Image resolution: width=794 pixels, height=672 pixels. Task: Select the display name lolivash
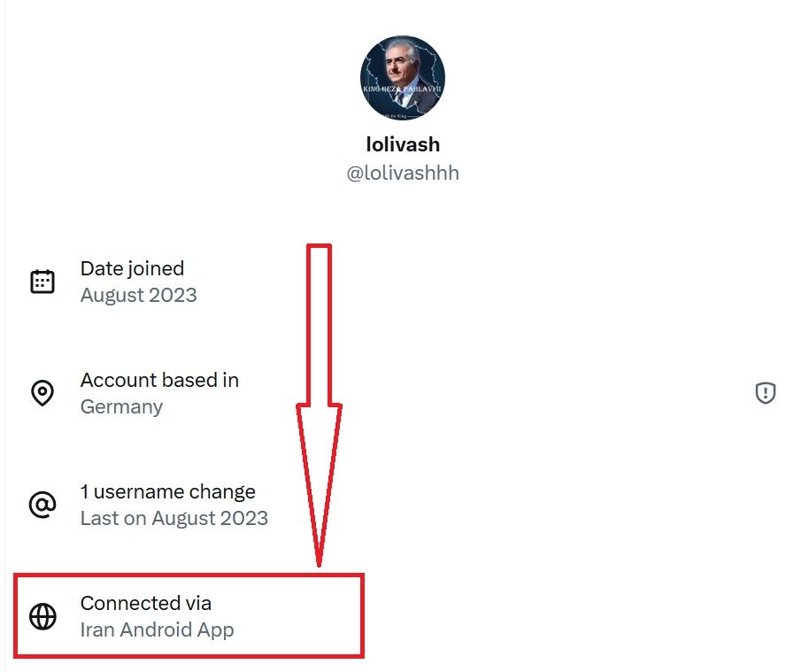[x=402, y=144]
